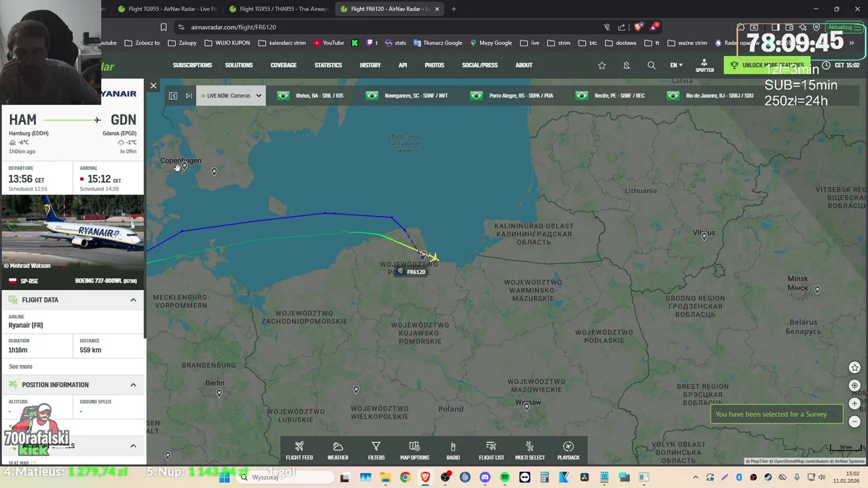Viewport: 868px width, 488px height.
Task: Open the API menu
Action: coord(403,65)
